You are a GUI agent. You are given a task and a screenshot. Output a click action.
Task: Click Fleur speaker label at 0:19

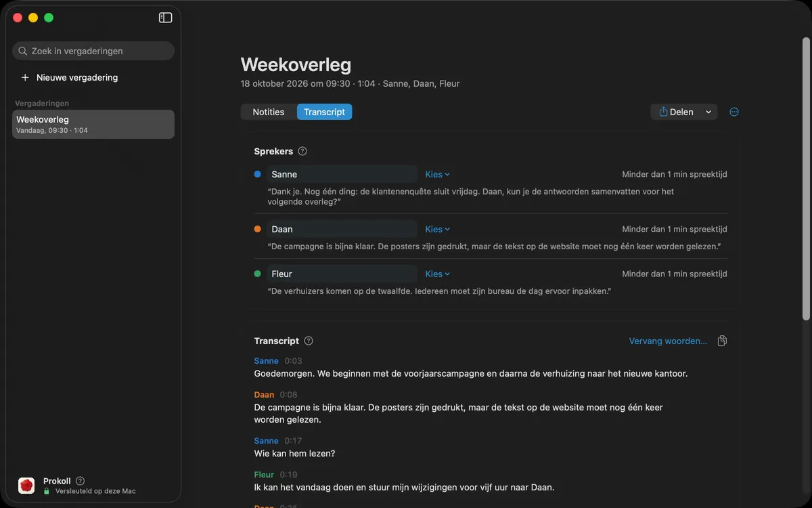pyautogui.click(x=264, y=475)
